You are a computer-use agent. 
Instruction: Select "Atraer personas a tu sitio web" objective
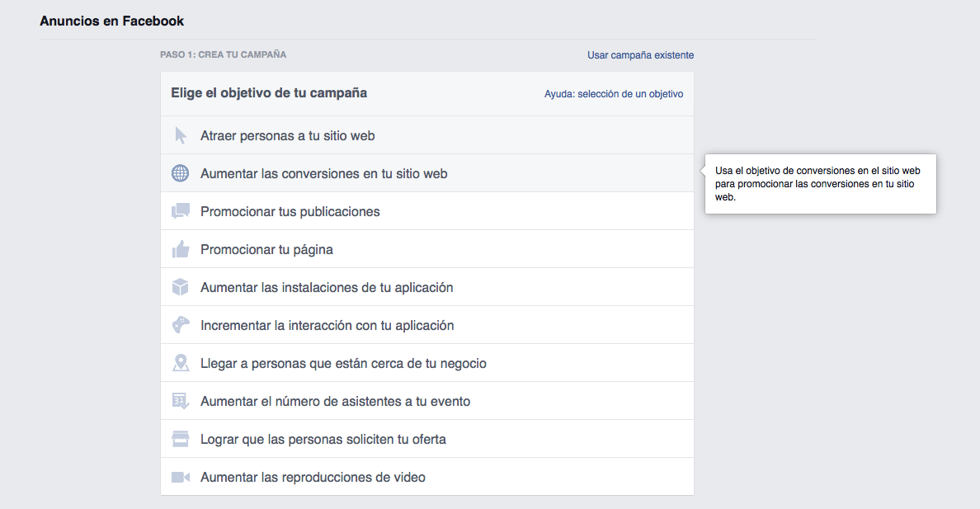[x=426, y=135]
